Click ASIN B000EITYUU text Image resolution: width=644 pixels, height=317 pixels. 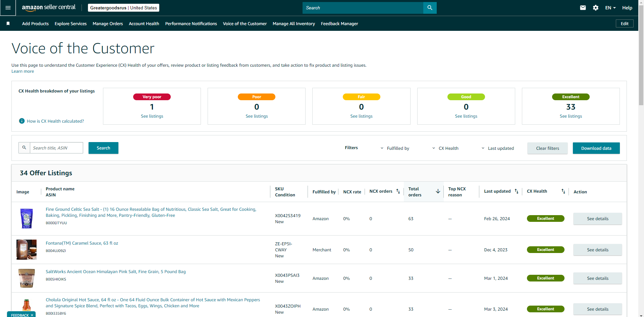(56, 223)
